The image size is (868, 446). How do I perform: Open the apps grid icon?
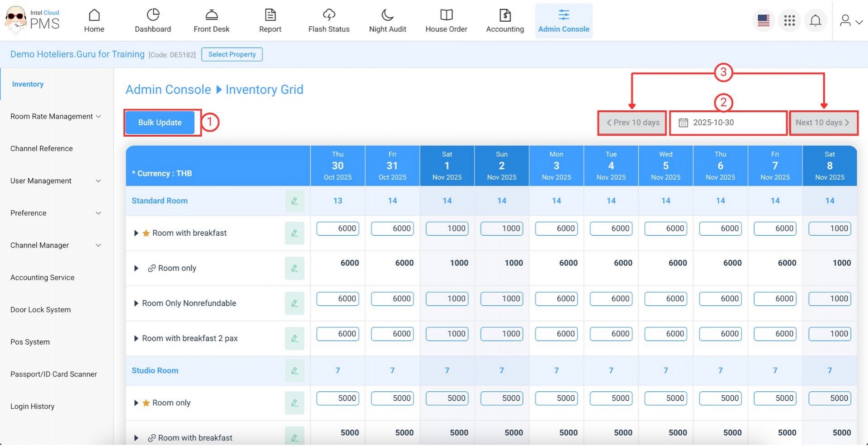click(x=789, y=21)
